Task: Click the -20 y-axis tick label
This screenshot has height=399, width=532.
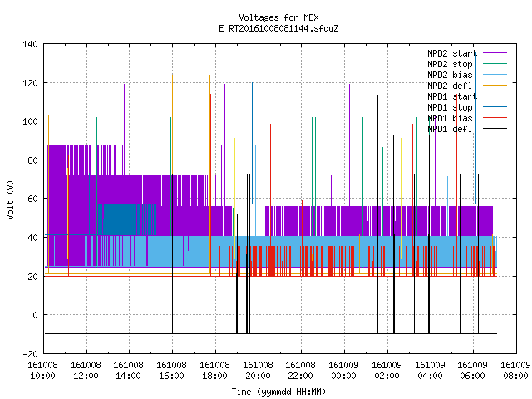Action: pos(30,354)
